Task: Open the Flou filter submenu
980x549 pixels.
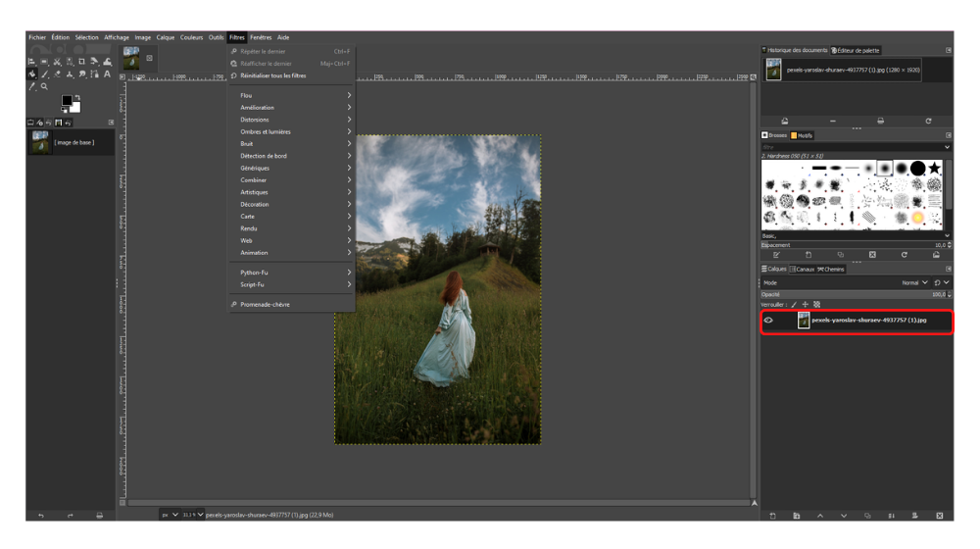Action: click(x=291, y=95)
